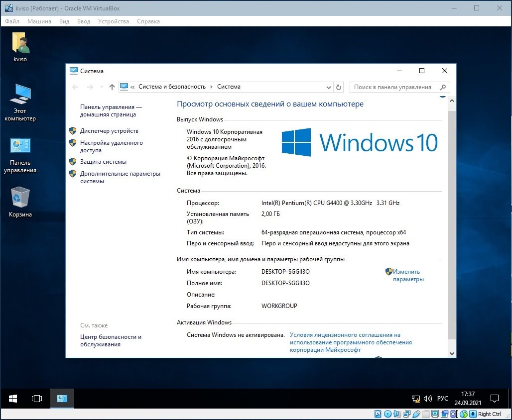The width and height of the screenshot is (512, 420).
Task: Click the VirtualBox display status icon
Action: (x=435, y=414)
